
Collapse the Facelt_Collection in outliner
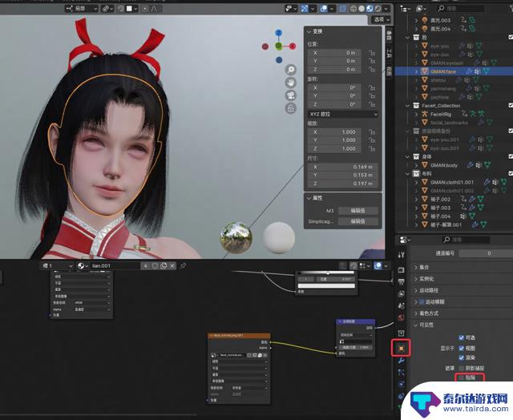(x=408, y=105)
